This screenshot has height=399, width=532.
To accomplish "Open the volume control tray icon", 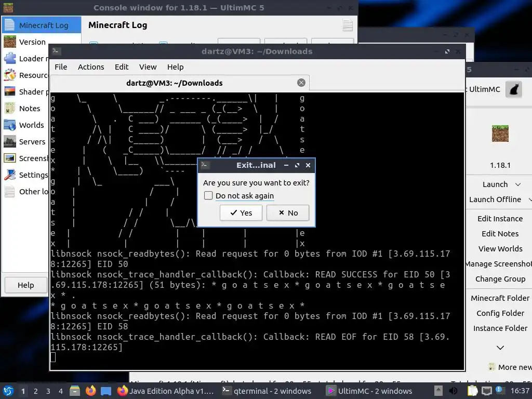I will pyautogui.click(x=453, y=391).
